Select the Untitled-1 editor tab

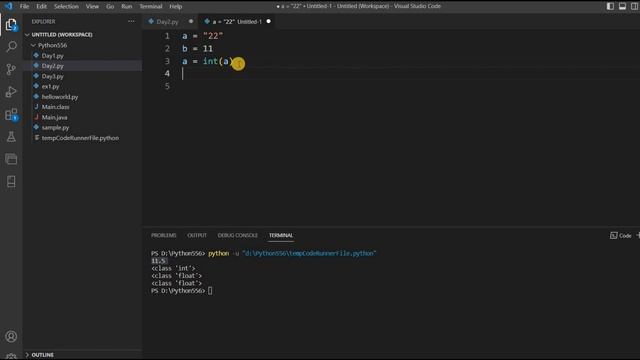point(237,22)
